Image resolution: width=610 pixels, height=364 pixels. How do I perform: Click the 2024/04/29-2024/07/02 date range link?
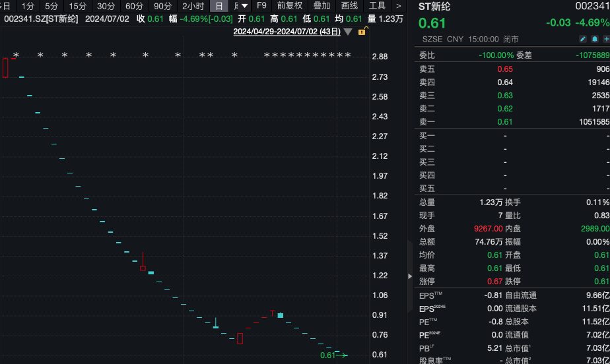point(287,32)
